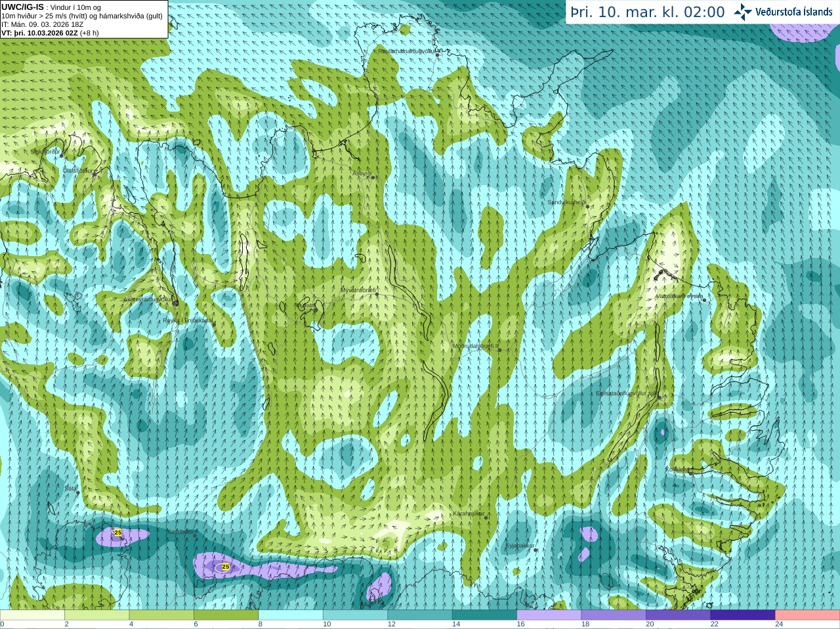The width and height of the screenshot is (840, 629).
Task: Select the Ólafsfjörður station marker
Action: tap(94, 175)
